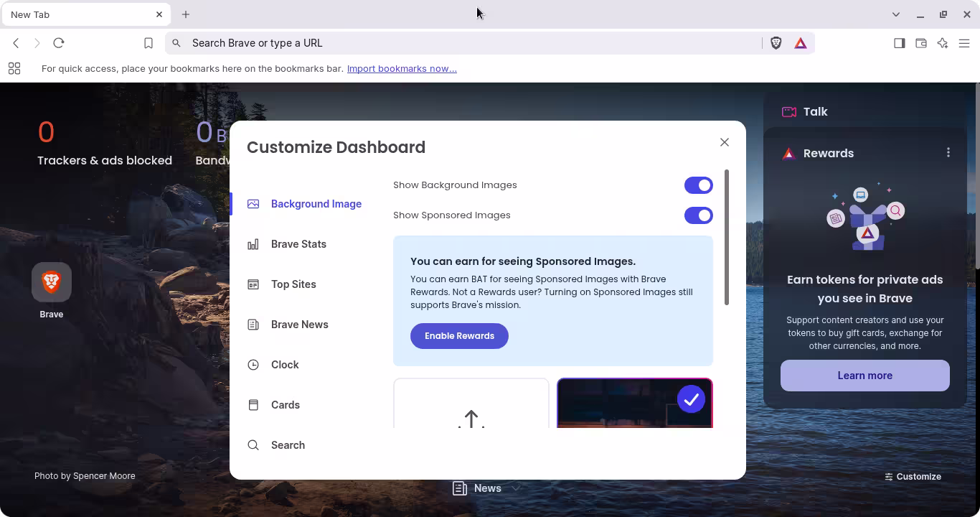The height and width of the screenshot is (517, 980).
Task: Toggle the sidebar panel icon
Action: pyautogui.click(x=899, y=43)
